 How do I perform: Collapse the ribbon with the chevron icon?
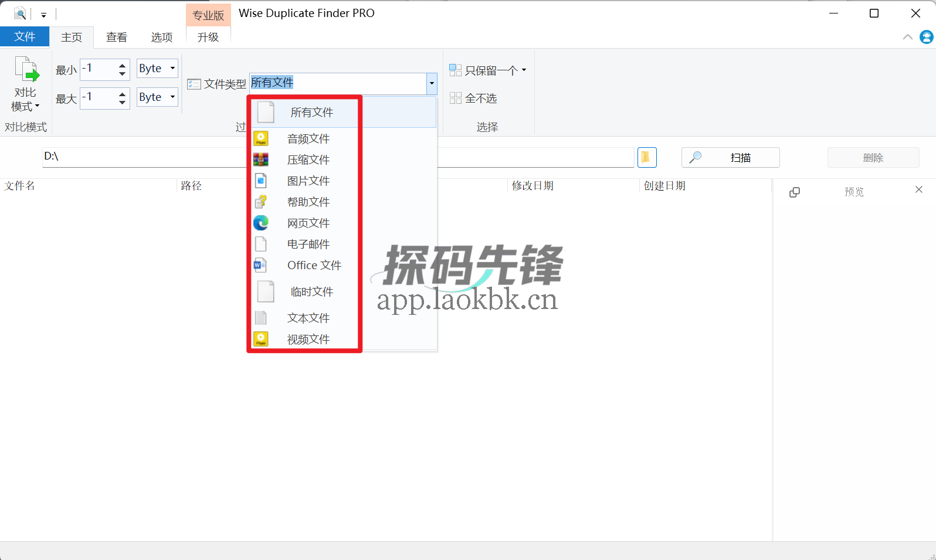(907, 37)
